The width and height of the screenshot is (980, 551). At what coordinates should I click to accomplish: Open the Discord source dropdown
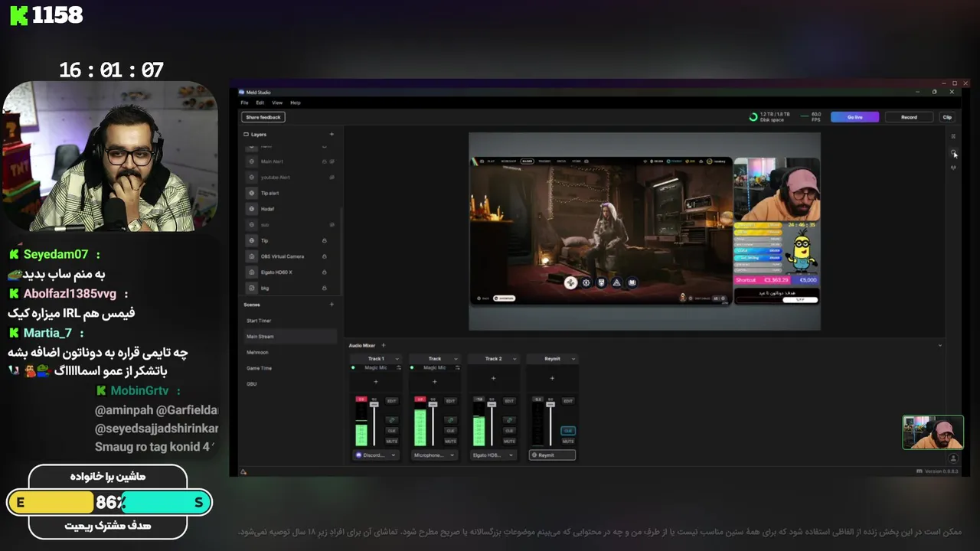376,455
